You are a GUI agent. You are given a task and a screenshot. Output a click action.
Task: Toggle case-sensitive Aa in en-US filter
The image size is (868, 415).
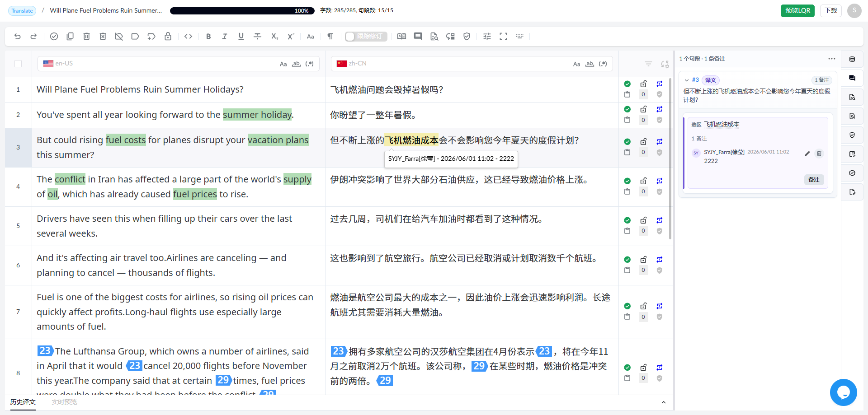[283, 64]
